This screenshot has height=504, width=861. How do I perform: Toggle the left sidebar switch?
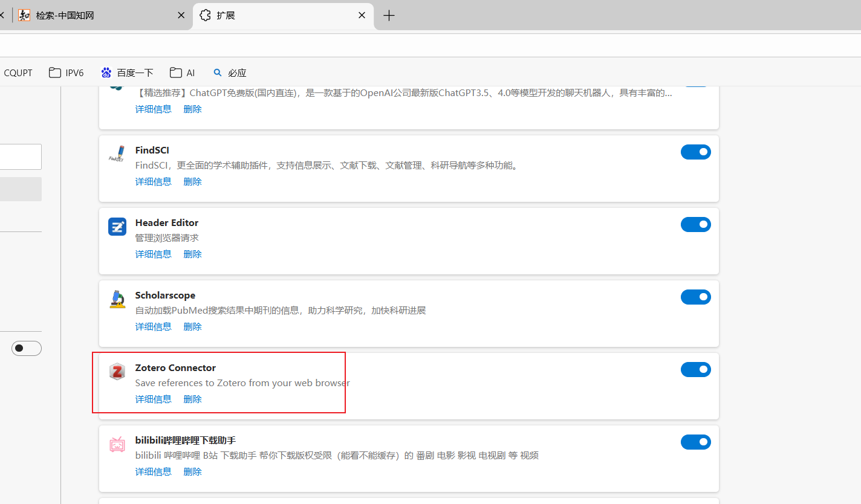point(27,348)
